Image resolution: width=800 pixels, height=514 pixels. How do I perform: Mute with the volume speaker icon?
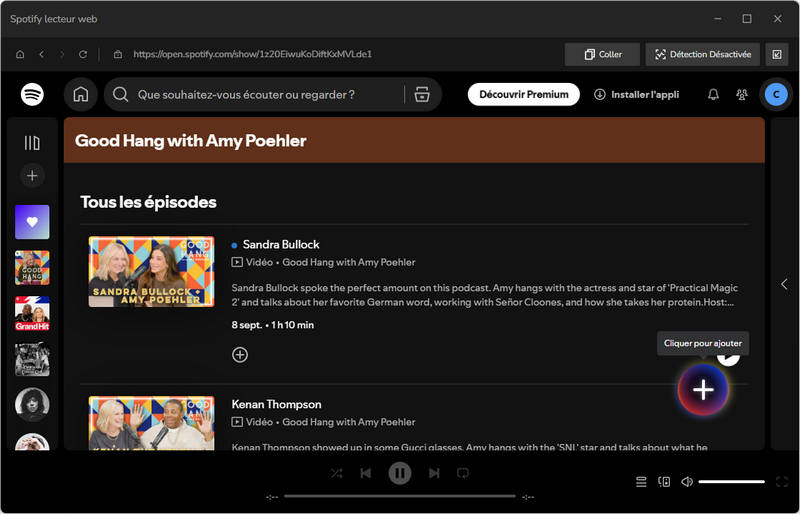pos(687,482)
